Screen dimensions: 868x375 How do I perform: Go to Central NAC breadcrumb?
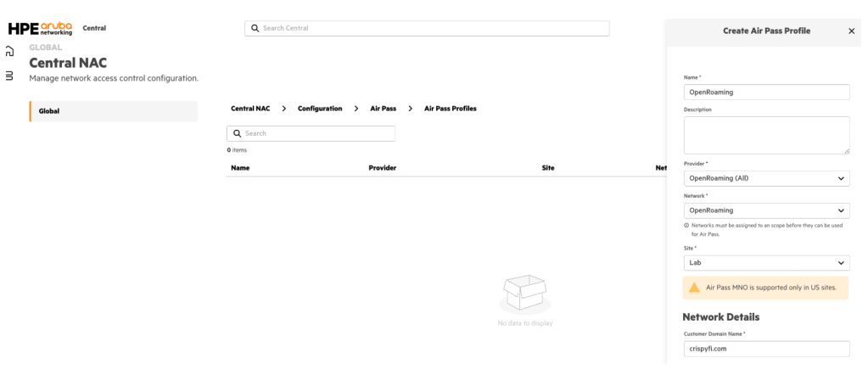[x=250, y=109]
